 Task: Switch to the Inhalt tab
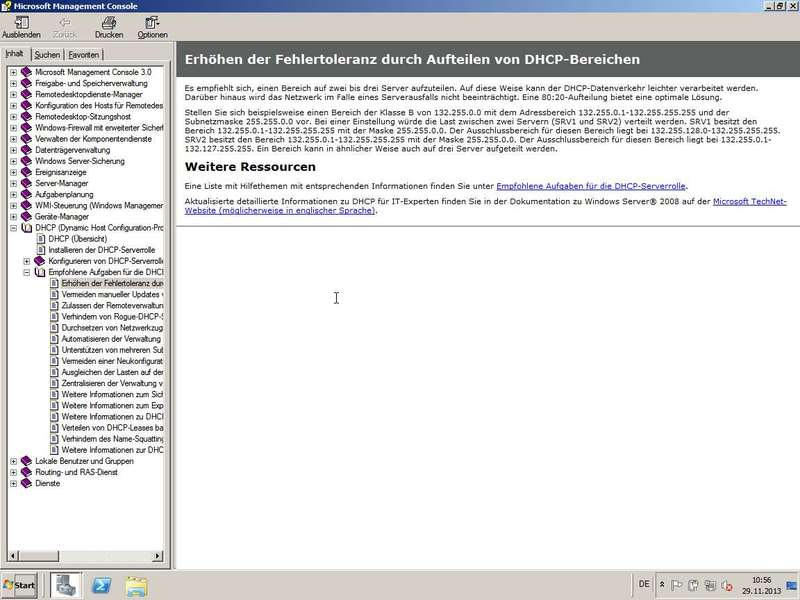[x=15, y=54]
